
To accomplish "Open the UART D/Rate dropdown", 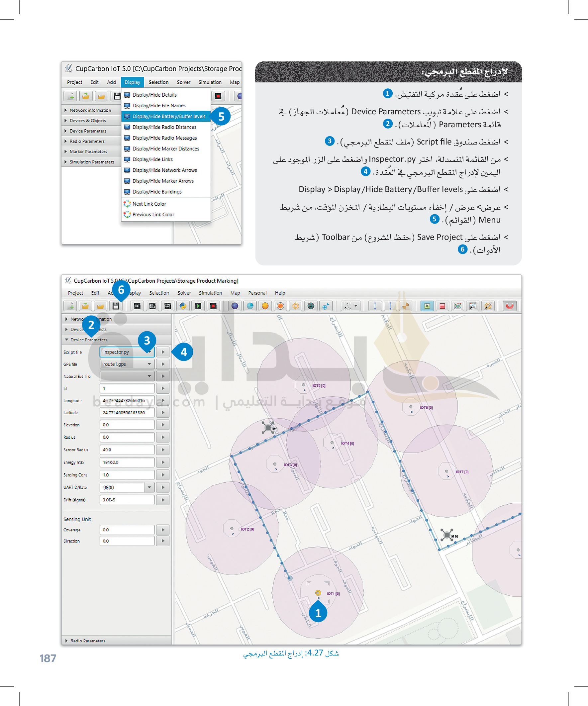I will (149, 487).
